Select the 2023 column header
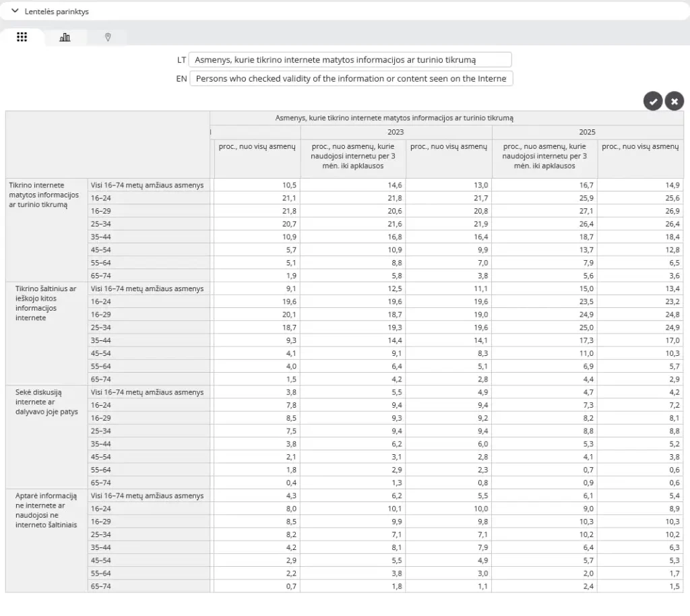690x616 pixels. tap(396, 132)
